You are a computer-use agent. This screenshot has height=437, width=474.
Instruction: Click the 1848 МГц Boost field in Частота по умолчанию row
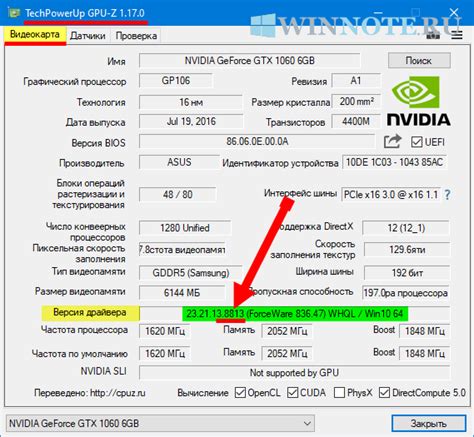pyautogui.click(x=425, y=353)
